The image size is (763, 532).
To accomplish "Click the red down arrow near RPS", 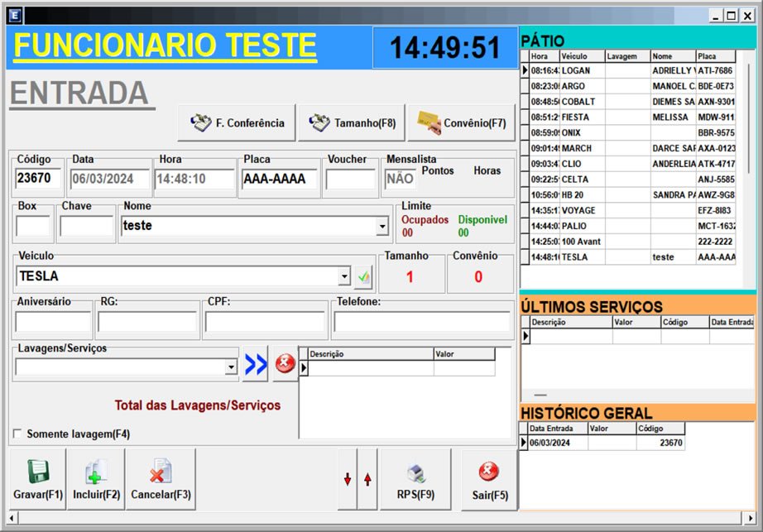I will point(348,478).
